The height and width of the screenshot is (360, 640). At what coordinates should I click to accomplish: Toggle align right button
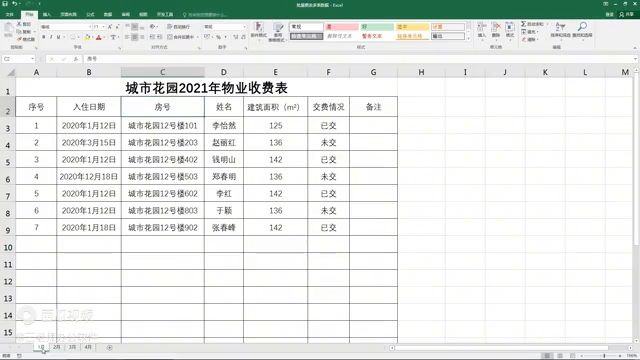142,37
